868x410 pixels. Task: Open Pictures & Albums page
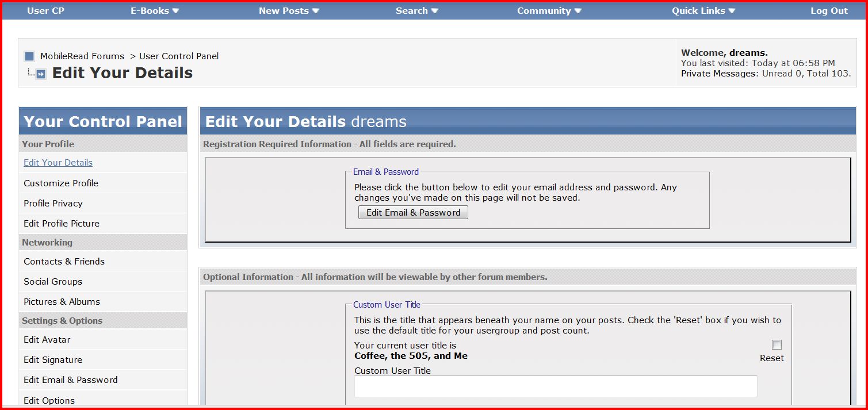(62, 302)
